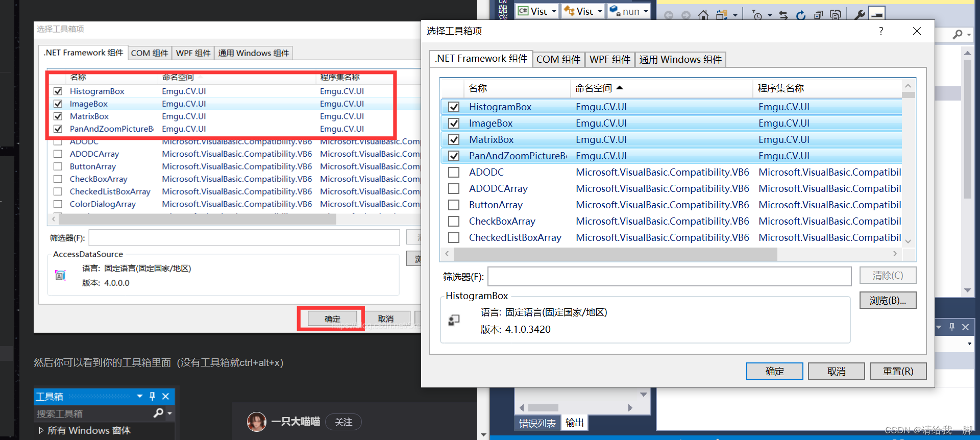The height and width of the screenshot is (440, 980).
Task: Expand the 所有 Windows 窗体 toolbox group
Action: 41,430
